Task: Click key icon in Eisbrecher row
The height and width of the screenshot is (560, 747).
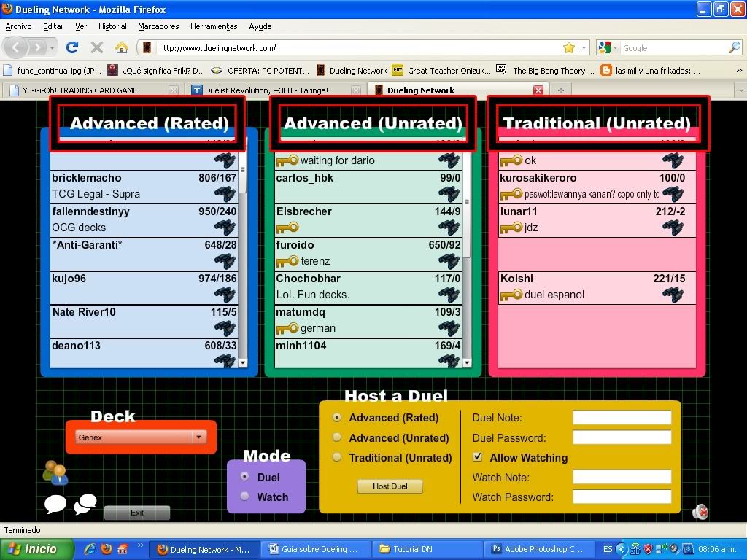Action: coord(287,227)
